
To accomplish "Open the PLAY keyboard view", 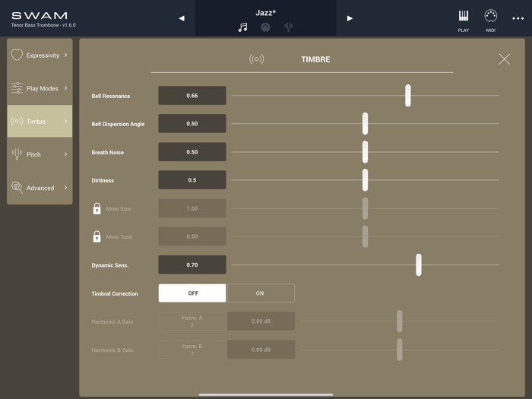I will click(x=463, y=20).
